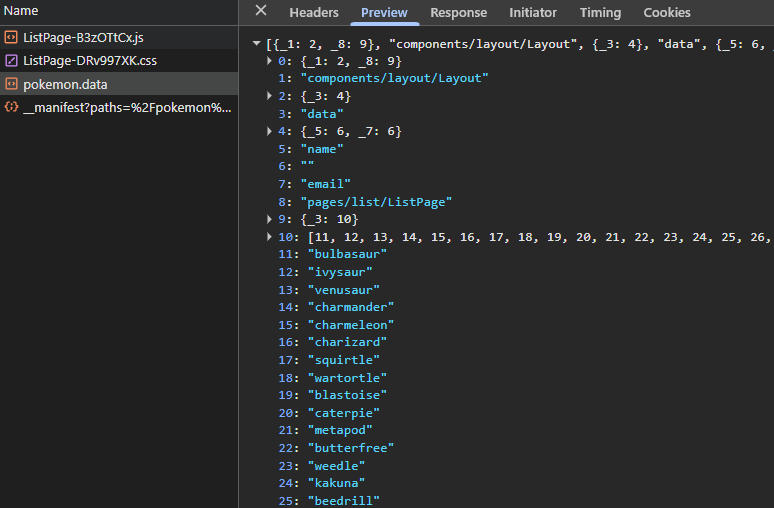Click the "charizard" string value
The height and width of the screenshot is (508, 774).
click(x=347, y=342)
